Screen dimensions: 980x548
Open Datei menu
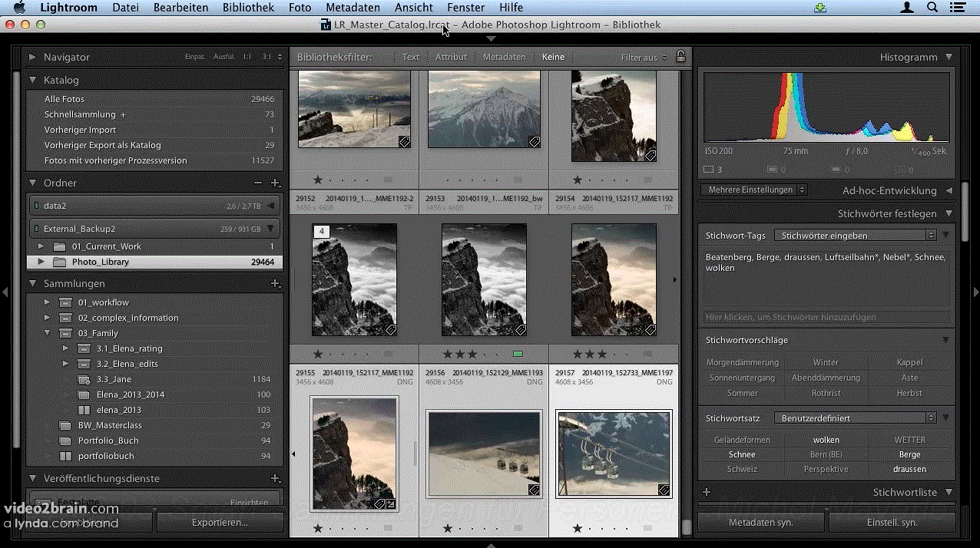(125, 8)
